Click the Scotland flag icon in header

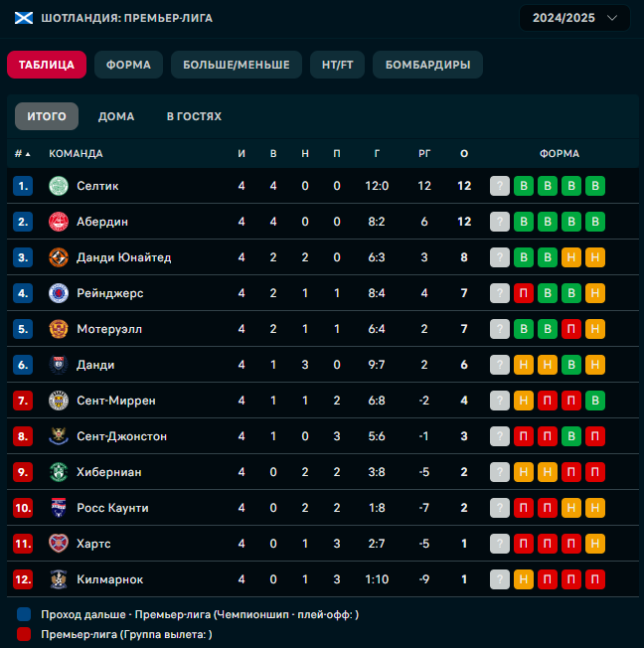click(24, 18)
